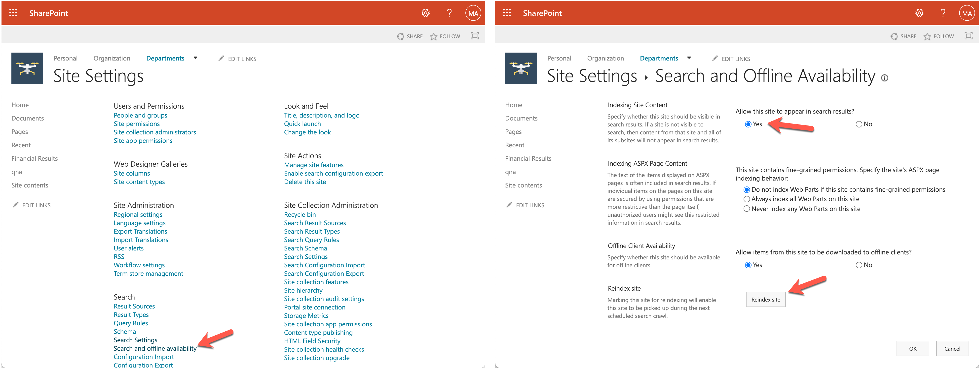This screenshot has height=369, width=980.
Task: Navigate to Financial Results in the sidebar
Action: click(34, 158)
